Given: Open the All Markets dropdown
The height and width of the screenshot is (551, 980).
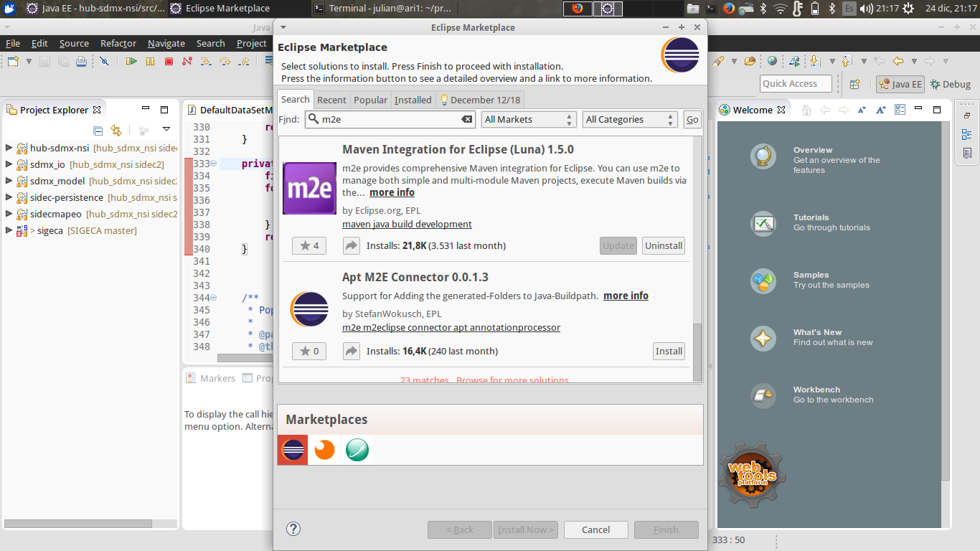Looking at the screenshot, I should point(529,120).
